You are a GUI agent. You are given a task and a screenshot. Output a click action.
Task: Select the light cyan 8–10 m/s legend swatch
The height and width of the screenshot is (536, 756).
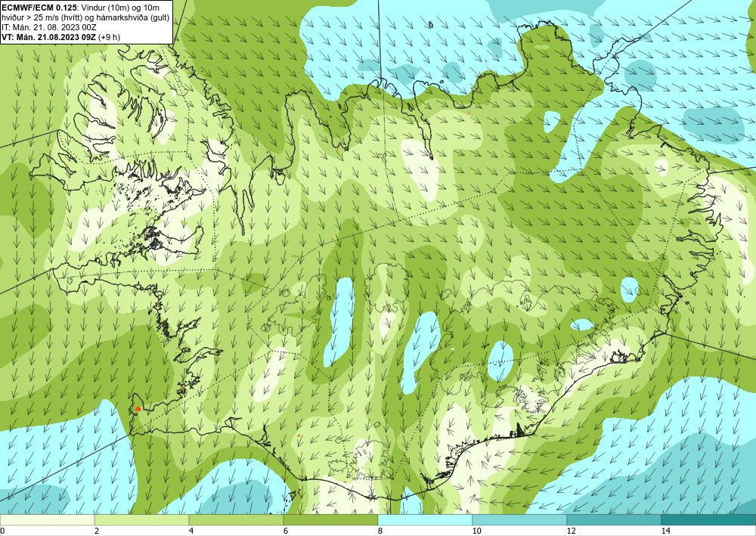tap(425, 519)
